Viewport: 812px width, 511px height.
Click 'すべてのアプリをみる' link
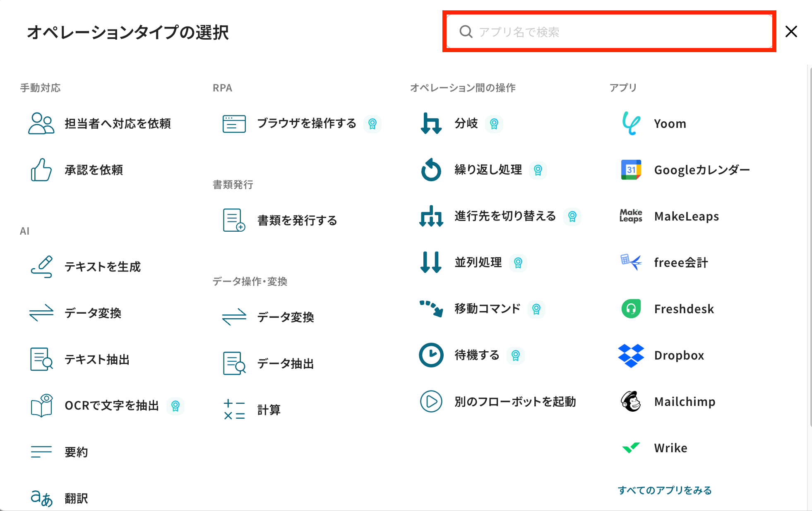point(664,490)
